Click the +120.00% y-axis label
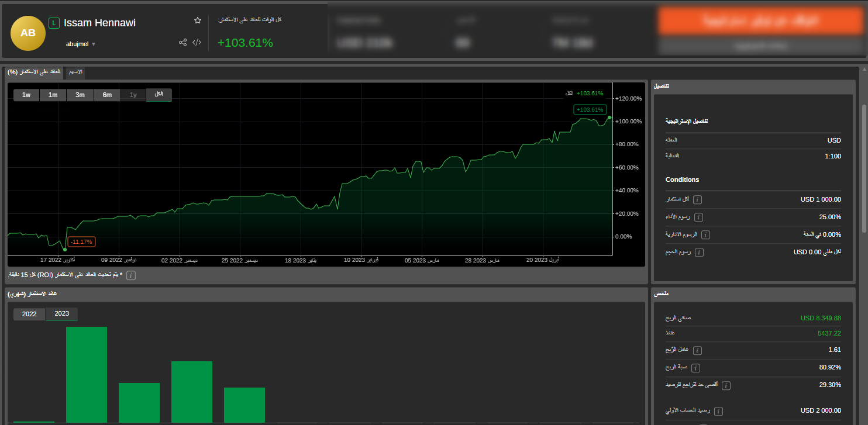 coord(629,98)
